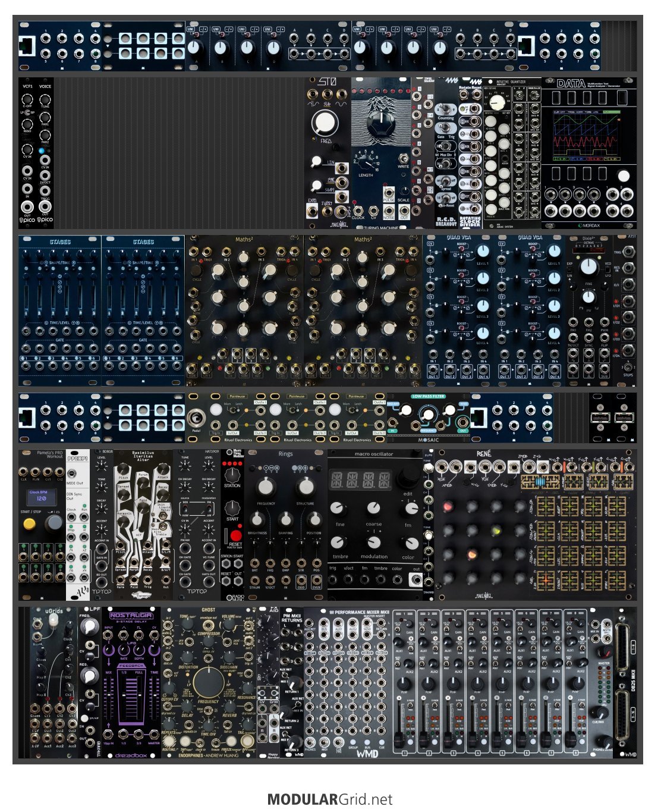Toggle the R.C.D. Breakout Counting switch
The image size is (661, 812).
tap(446, 110)
